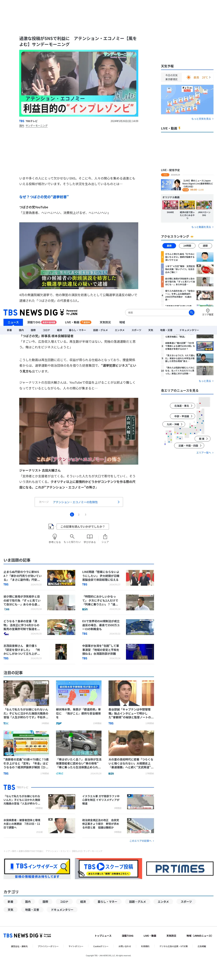Open the 北海道・東北 region button
This screenshot has height=980, width=217.
(x=183, y=405)
